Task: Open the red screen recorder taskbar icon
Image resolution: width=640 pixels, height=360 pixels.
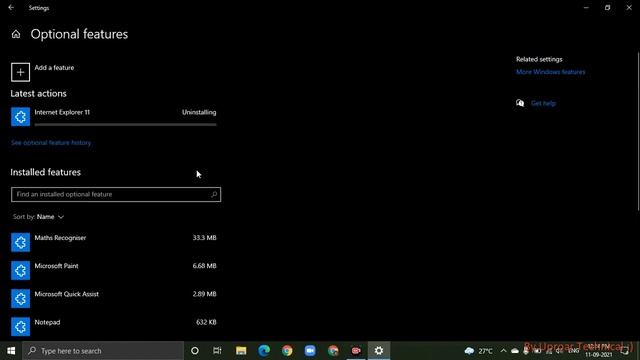Action: click(x=356, y=351)
